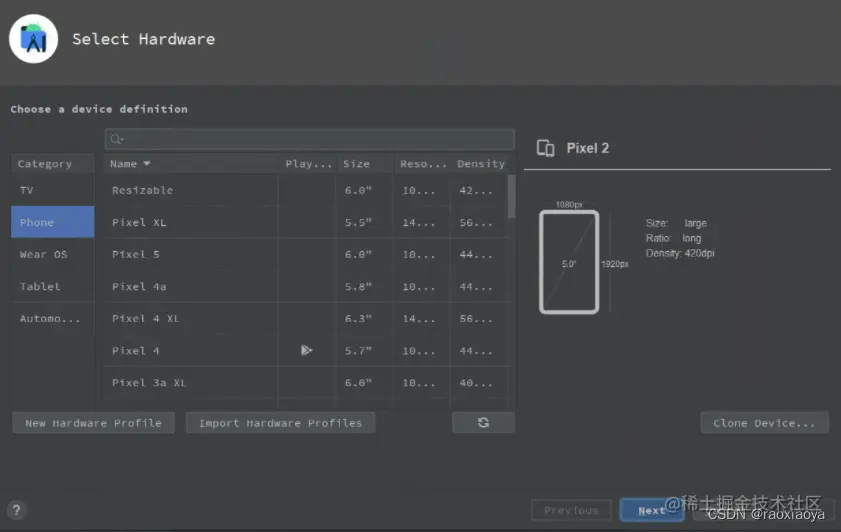Click the device list scrollbar
The width and height of the screenshot is (841, 532).
512,196
